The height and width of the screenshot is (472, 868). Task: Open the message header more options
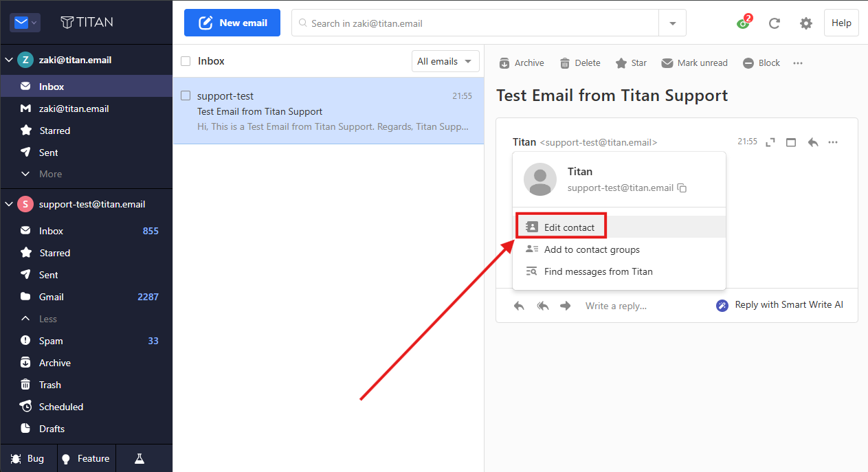coord(833,142)
